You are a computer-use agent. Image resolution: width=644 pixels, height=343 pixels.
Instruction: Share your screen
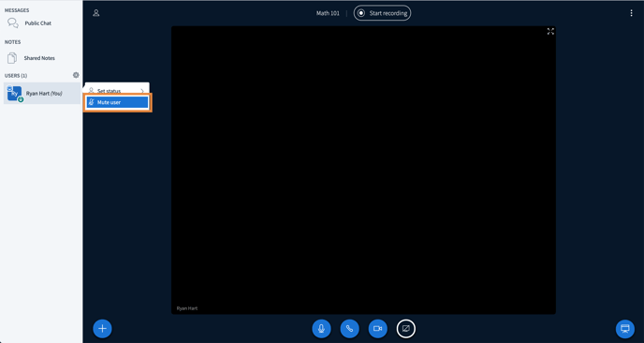pos(406,329)
